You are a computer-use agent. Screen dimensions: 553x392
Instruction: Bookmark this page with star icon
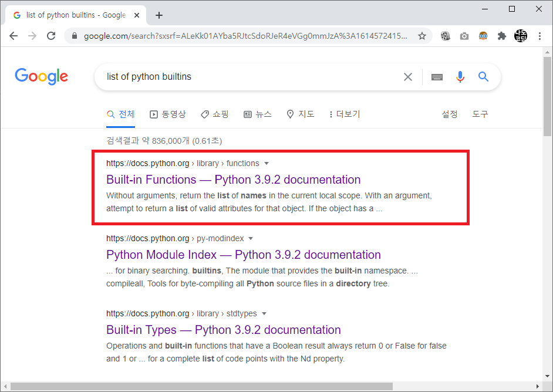[422, 36]
